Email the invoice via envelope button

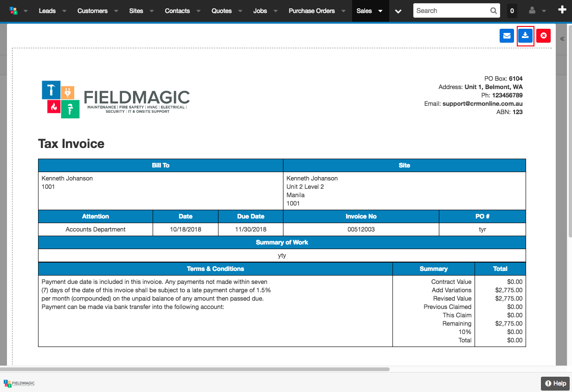point(507,36)
